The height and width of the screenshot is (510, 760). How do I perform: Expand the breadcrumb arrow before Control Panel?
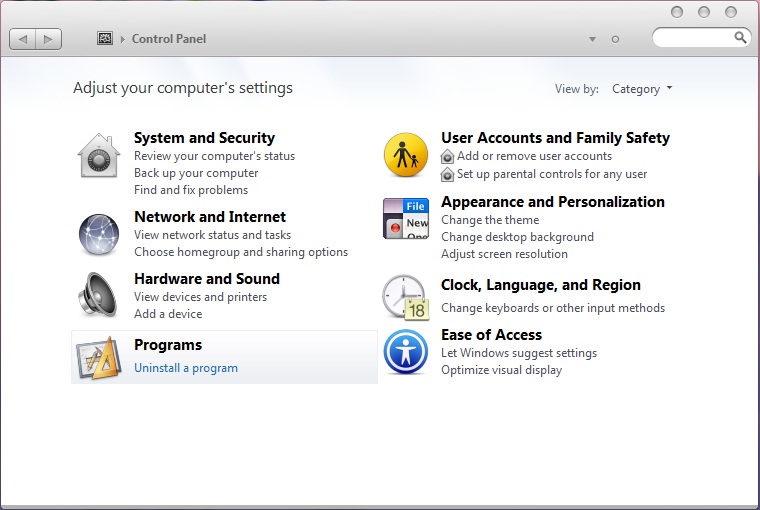point(123,39)
